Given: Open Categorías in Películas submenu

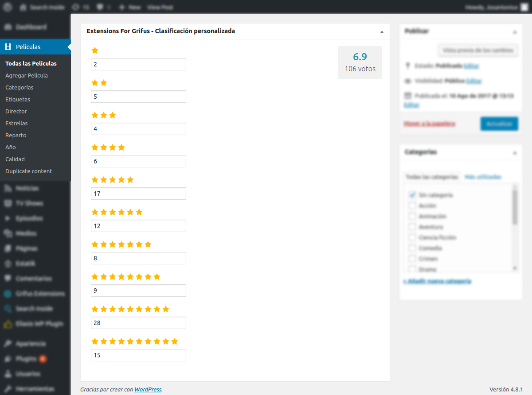Looking at the screenshot, I should [20, 87].
